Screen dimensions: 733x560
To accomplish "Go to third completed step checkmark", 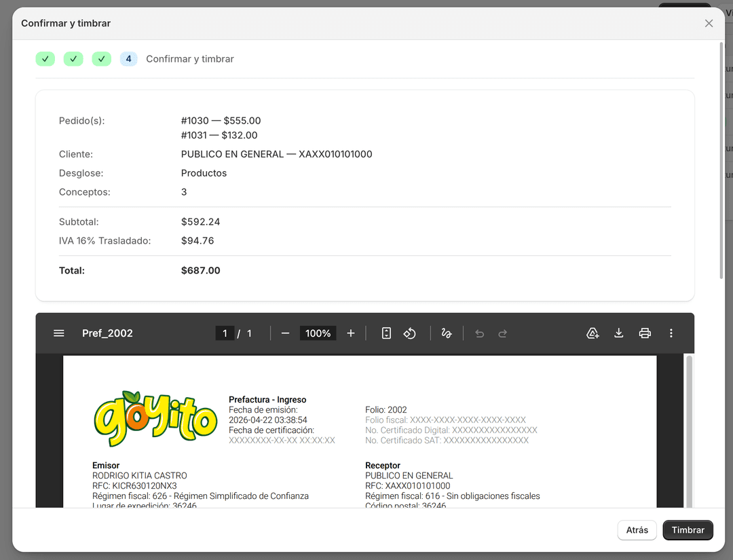I will pos(101,59).
